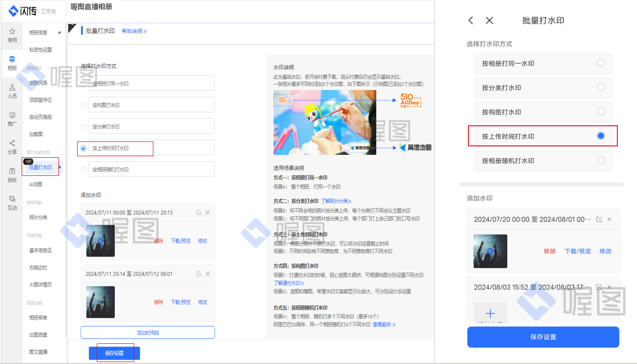Open the 图文直播 sidebar item
This screenshot has width=637, height=364.
click(x=38, y=352)
